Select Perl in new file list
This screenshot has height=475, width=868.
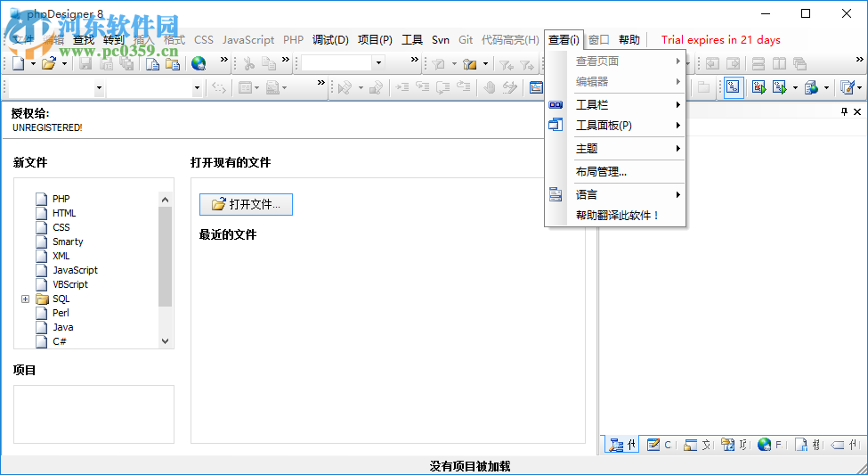[x=61, y=313]
